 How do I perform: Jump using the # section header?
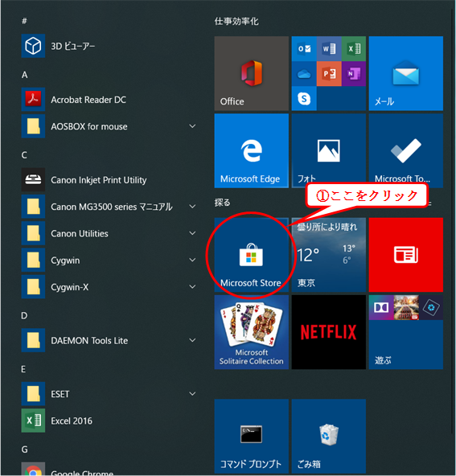coord(24,21)
